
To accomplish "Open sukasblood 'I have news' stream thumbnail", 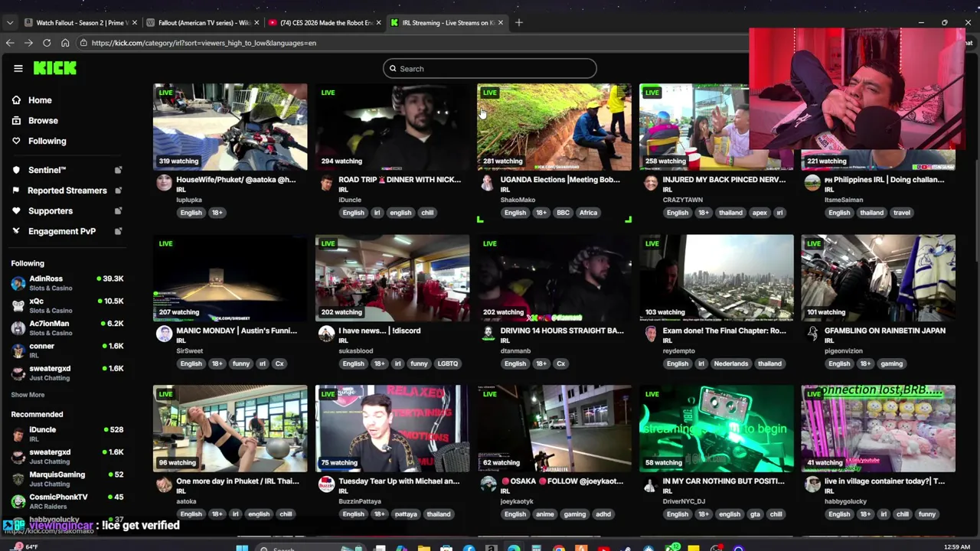I will pyautogui.click(x=392, y=278).
